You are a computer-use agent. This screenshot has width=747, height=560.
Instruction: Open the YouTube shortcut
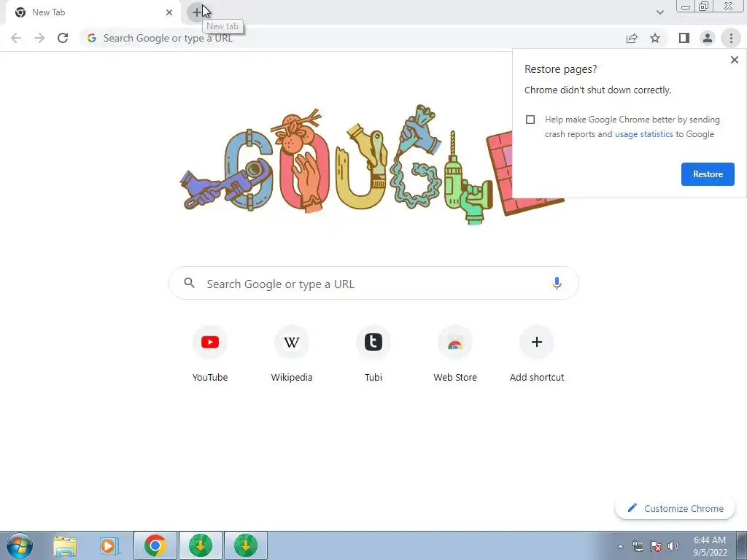click(210, 354)
